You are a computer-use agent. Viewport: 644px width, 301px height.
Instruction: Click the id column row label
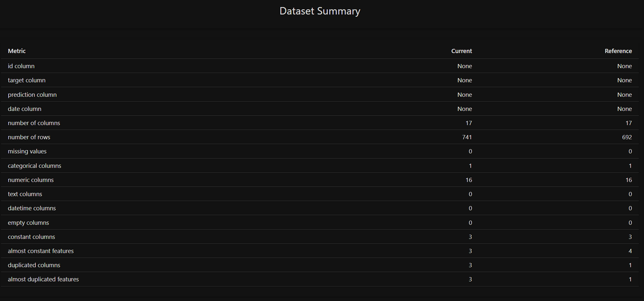(21, 66)
